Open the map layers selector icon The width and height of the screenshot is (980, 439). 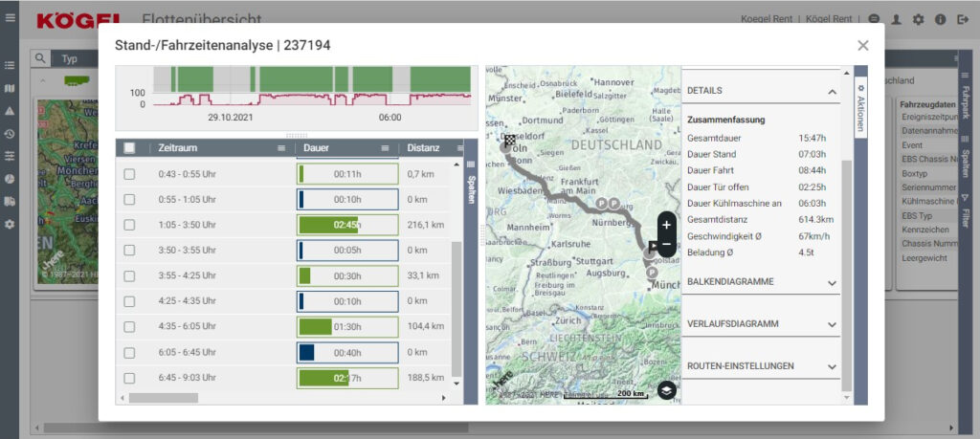[667, 389]
